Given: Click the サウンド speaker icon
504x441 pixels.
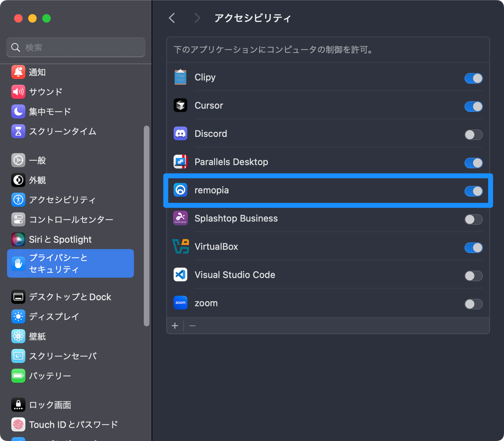Looking at the screenshot, I should (x=18, y=92).
